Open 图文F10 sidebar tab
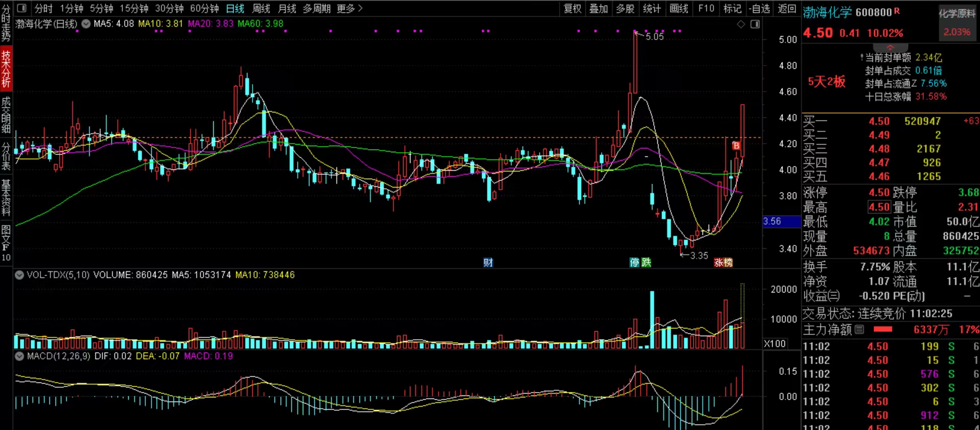The image size is (980, 430). [x=6, y=243]
